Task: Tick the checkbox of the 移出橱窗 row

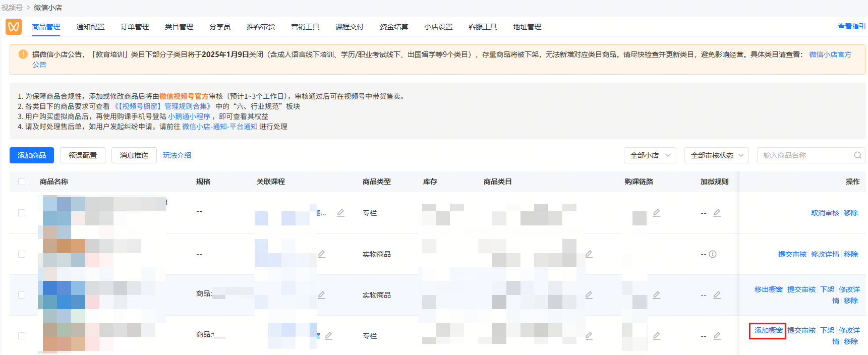Action: pyautogui.click(x=22, y=295)
